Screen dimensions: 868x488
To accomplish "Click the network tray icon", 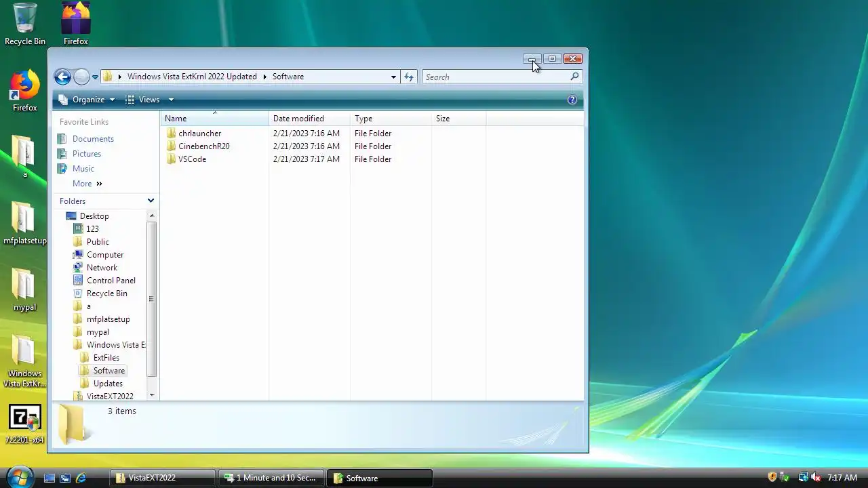I will pyautogui.click(x=804, y=478).
